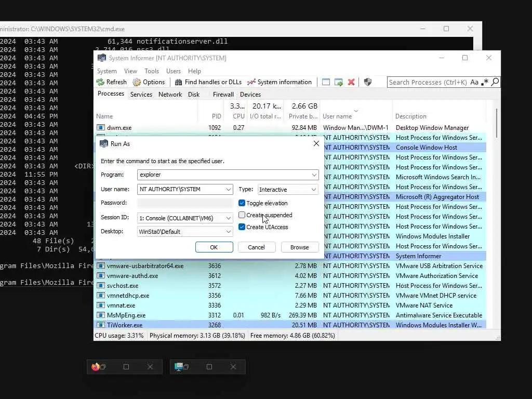Select svchost.exe row with PID 3572

point(290,285)
